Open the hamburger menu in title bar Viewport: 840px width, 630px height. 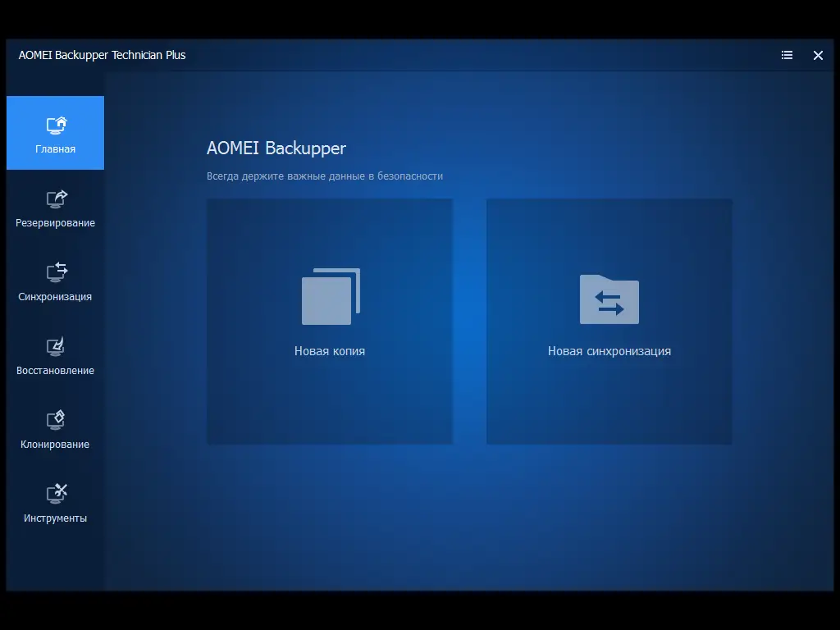(x=787, y=55)
